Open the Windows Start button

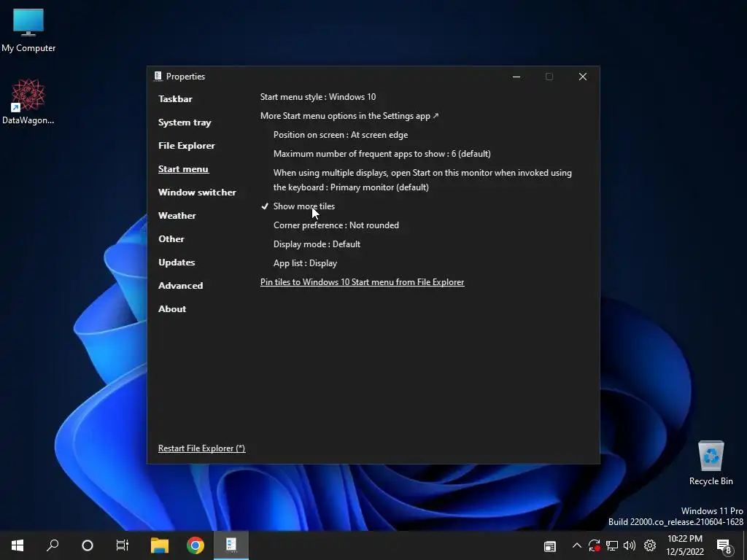click(18, 545)
